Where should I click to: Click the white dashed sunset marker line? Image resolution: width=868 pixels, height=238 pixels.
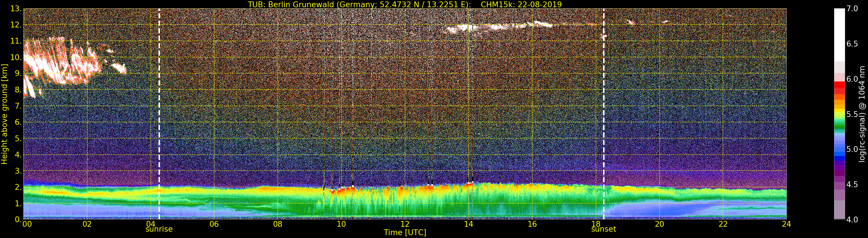[x=603, y=114]
